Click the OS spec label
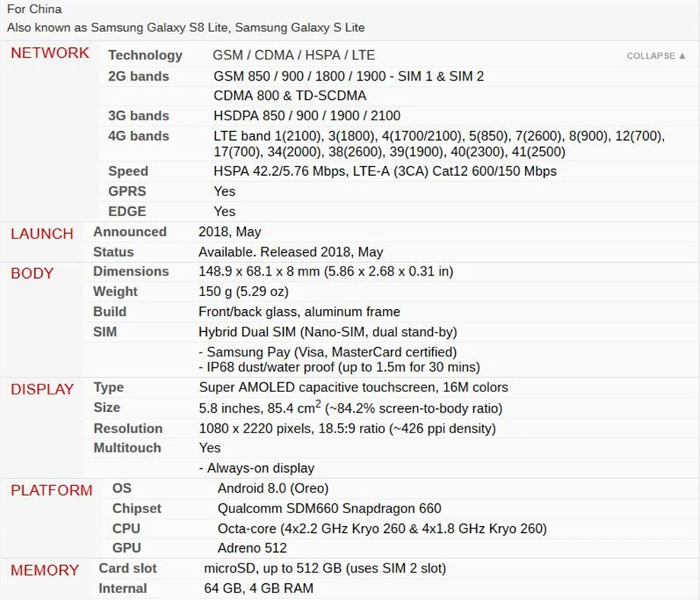This screenshot has height=600, width=700. coord(122,488)
